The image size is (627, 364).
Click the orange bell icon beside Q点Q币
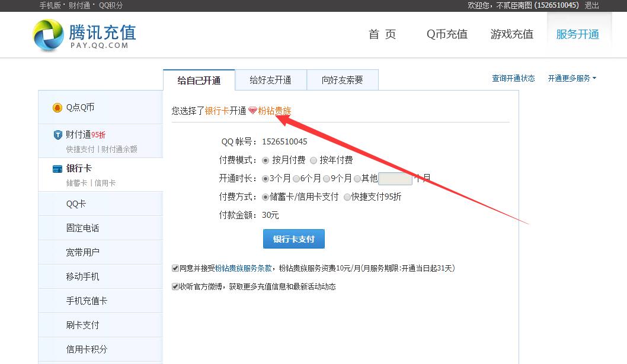pos(59,107)
